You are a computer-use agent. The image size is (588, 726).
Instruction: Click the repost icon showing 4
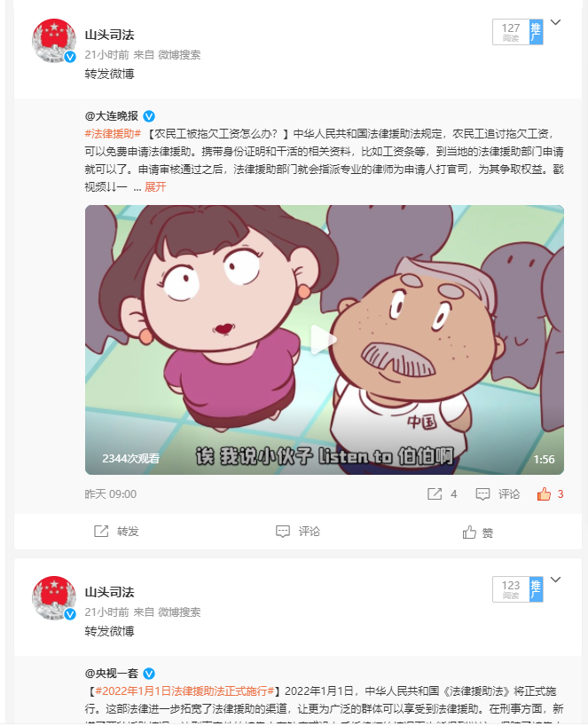point(442,494)
